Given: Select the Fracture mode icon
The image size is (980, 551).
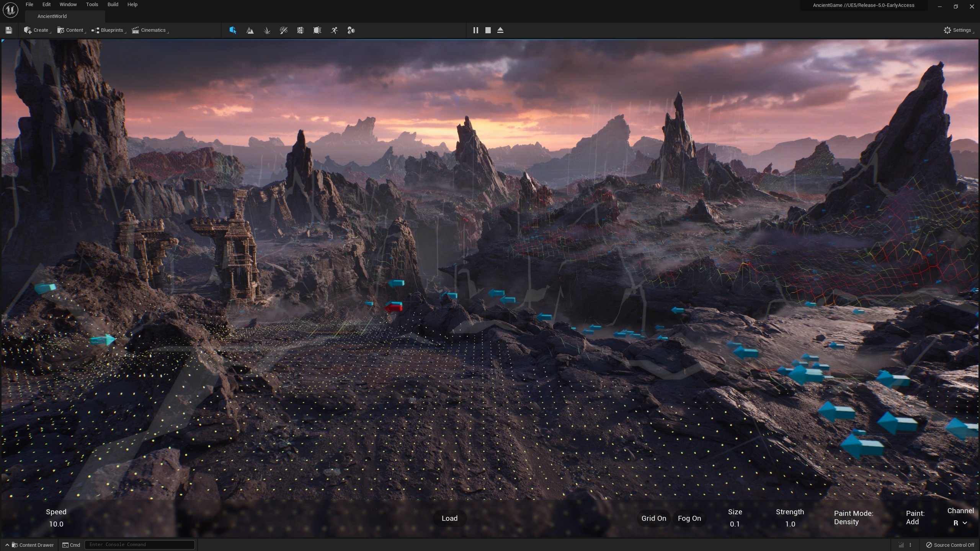Looking at the screenshot, I should tap(301, 30).
